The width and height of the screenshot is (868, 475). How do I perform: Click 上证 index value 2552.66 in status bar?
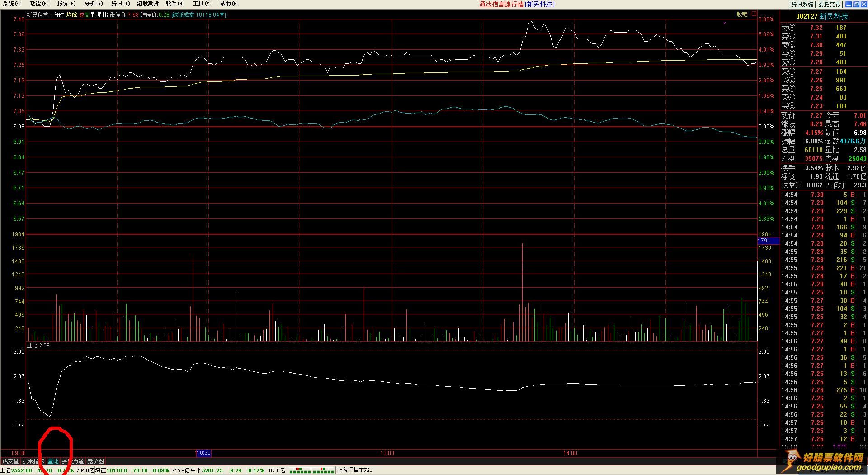(22, 470)
